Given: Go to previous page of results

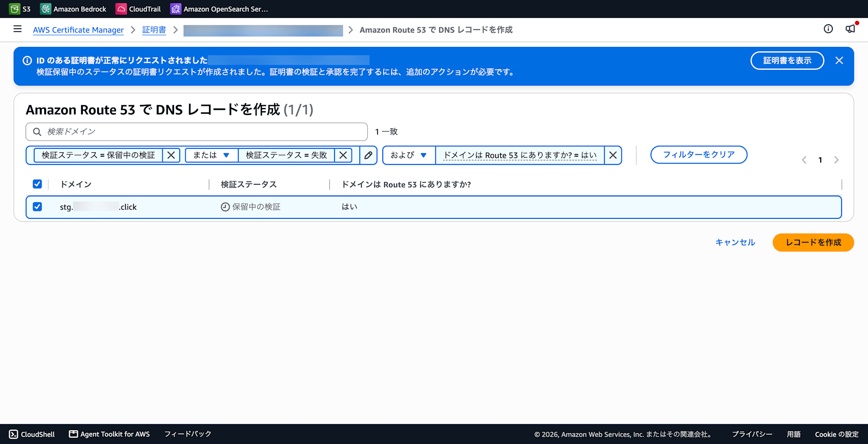Looking at the screenshot, I should tap(804, 160).
